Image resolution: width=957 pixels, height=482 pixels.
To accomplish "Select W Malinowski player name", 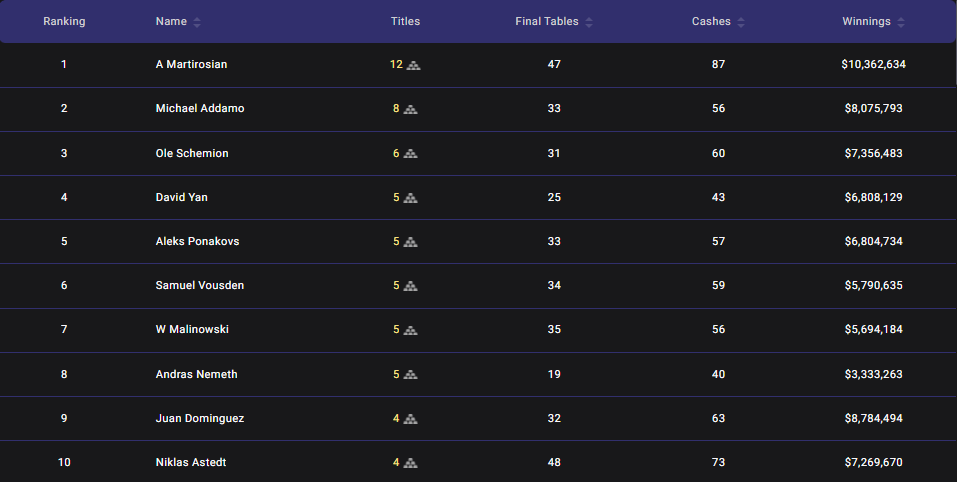I will coord(193,329).
